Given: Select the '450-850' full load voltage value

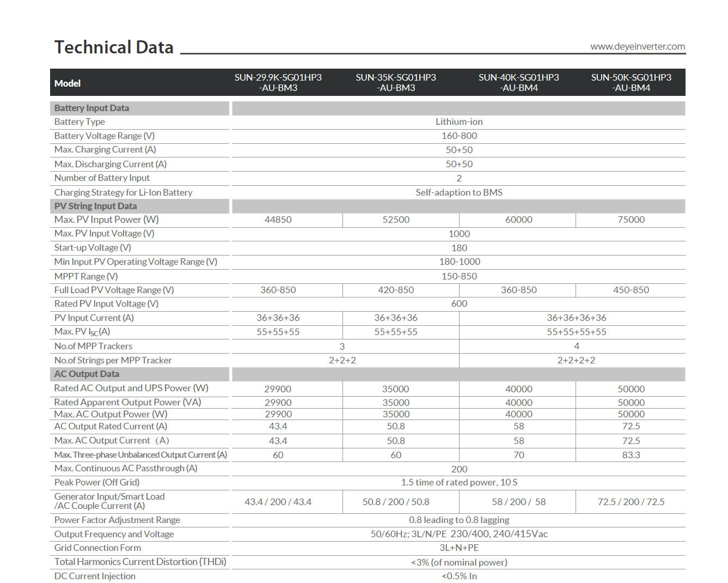Looking at the screenshot, I should coord(631,290).
